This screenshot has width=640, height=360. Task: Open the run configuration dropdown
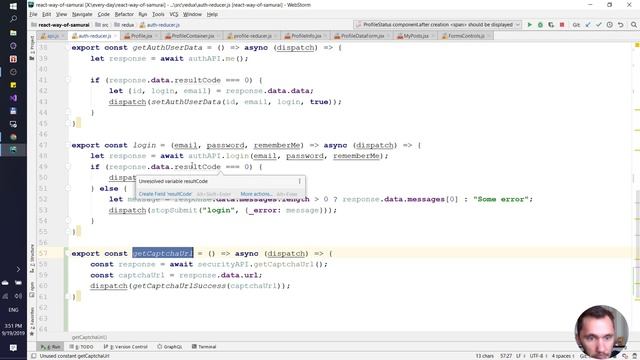tap(437, 25)
